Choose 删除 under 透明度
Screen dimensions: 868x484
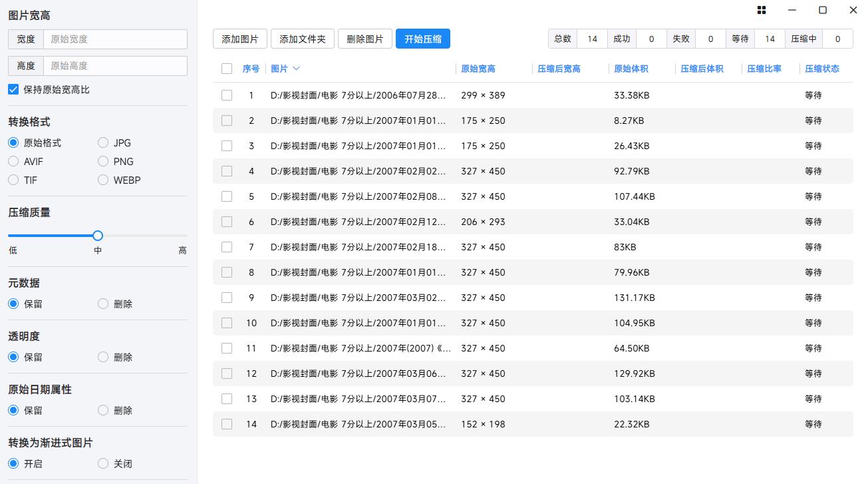click(x=103, y=357)
